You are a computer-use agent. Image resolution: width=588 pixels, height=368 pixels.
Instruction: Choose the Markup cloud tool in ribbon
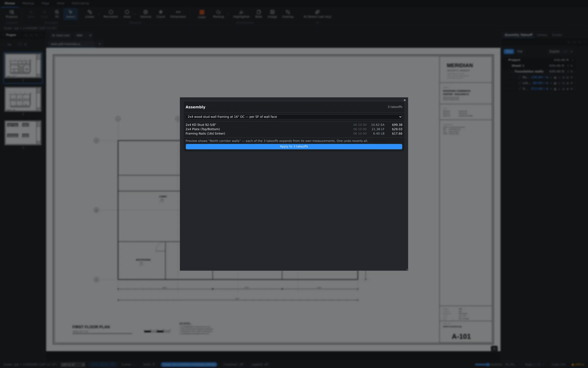[218, 14]
